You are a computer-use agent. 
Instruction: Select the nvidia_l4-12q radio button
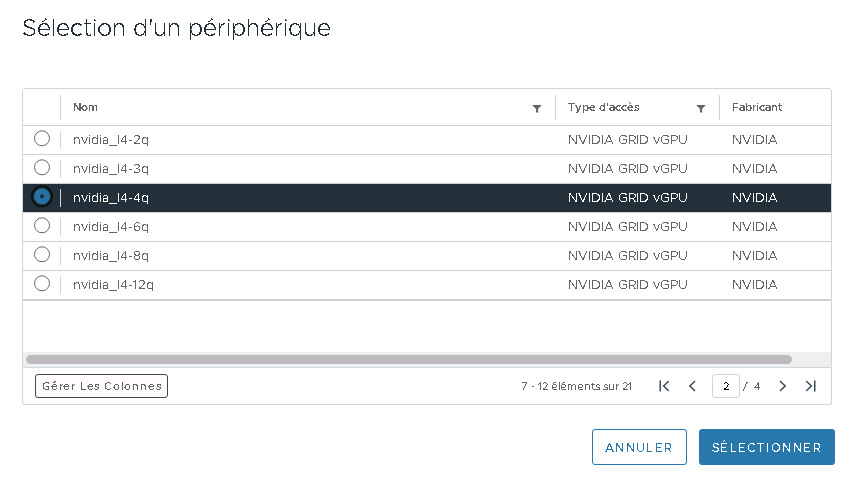(x=42, y=283)
